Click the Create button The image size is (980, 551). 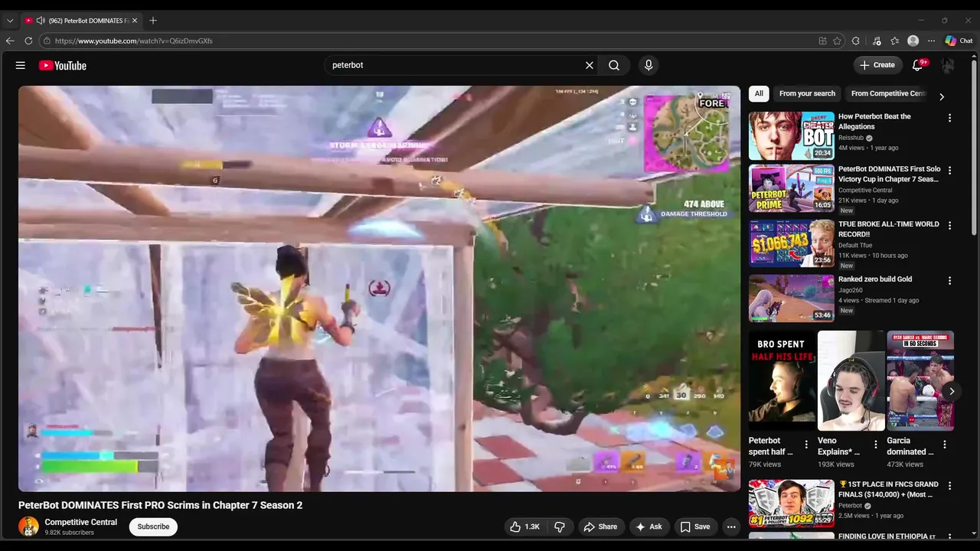pyautogui.click(x=878, y=65)
